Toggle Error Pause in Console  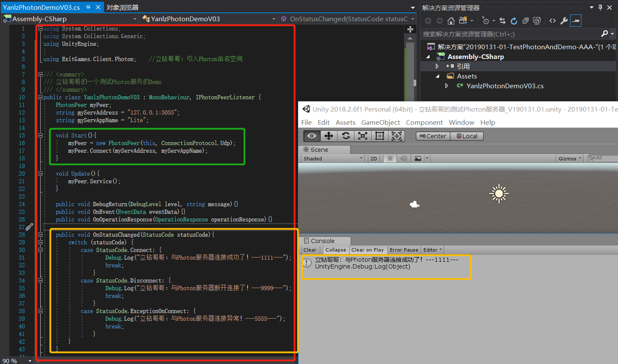404,250
